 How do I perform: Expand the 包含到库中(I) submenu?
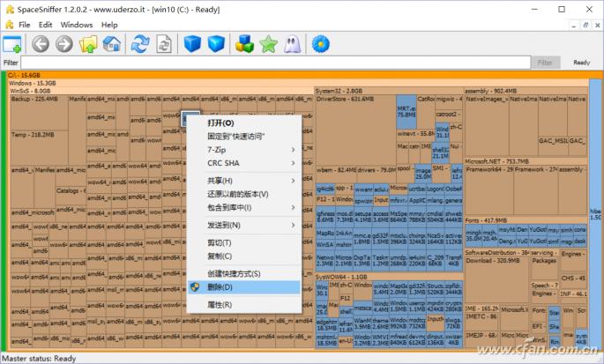point(244,208)
